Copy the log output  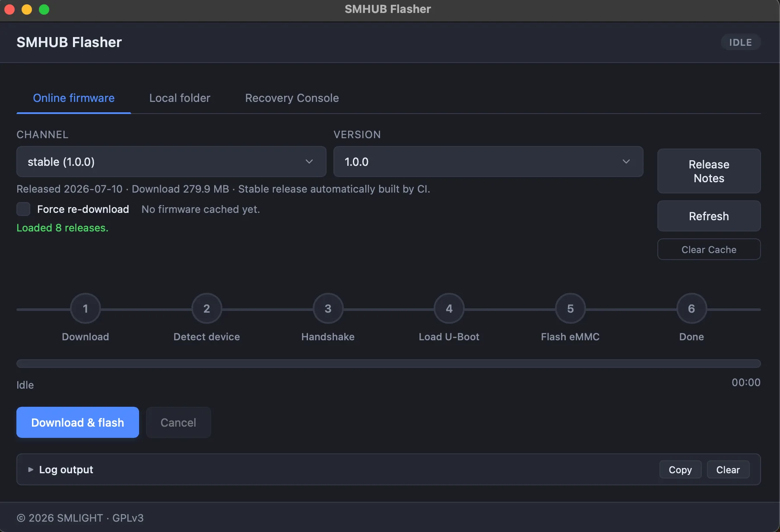click(680, 470)
